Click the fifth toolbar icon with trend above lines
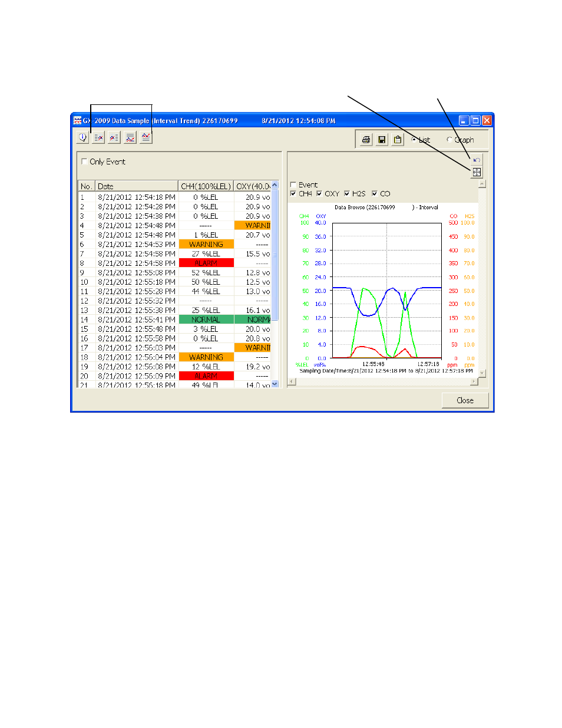The height and width of the screenshot is (728, 562). point(146,137)
